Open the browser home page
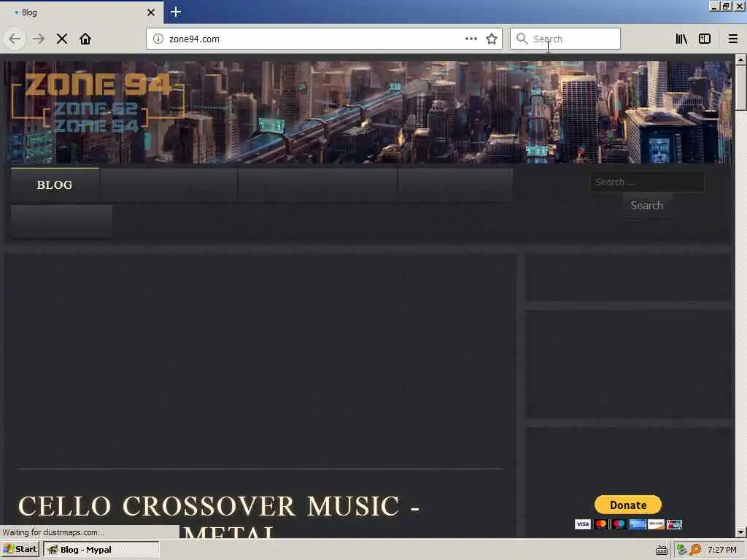 point(85,39)
